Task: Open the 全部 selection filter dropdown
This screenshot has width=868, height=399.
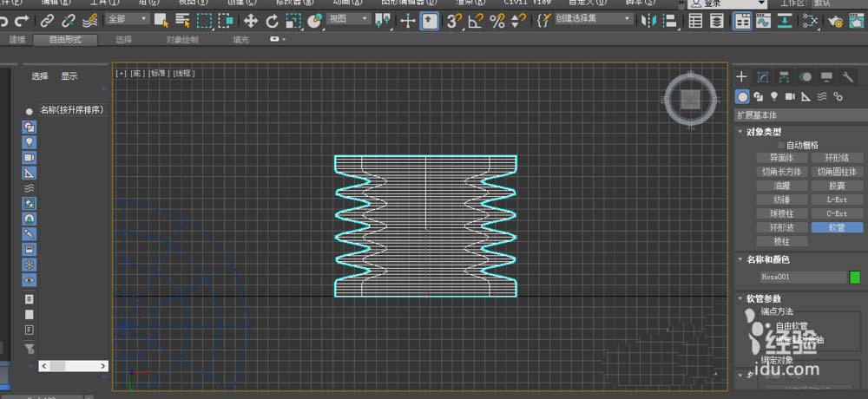Action: click(x=126, y=19)
